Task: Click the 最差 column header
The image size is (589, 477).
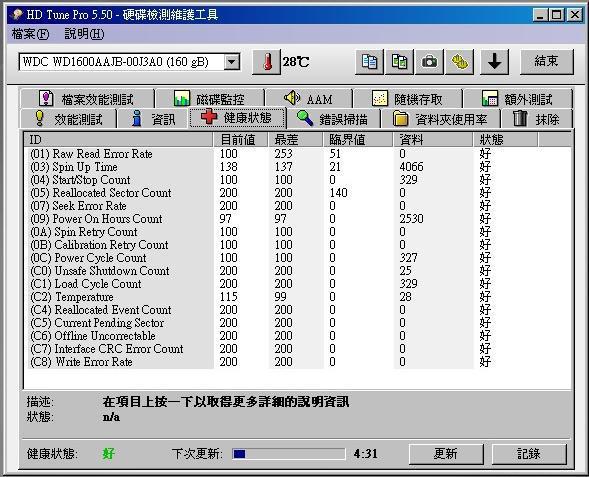Action: 296,140
